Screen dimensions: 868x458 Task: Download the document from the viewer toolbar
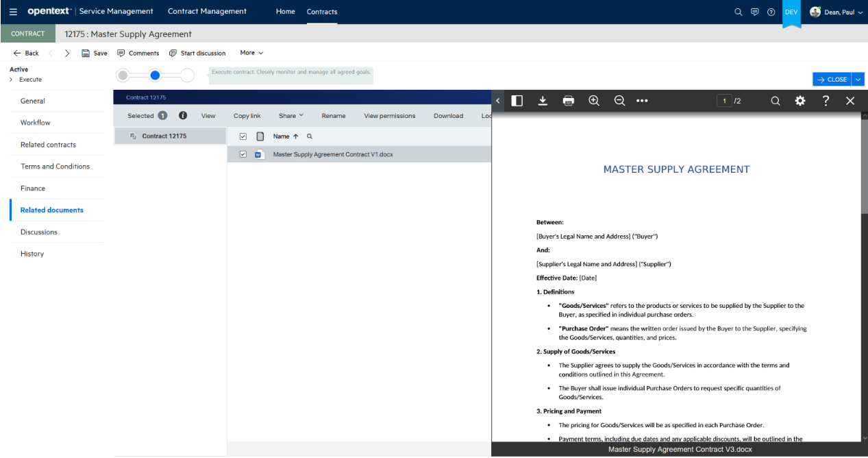542,101
